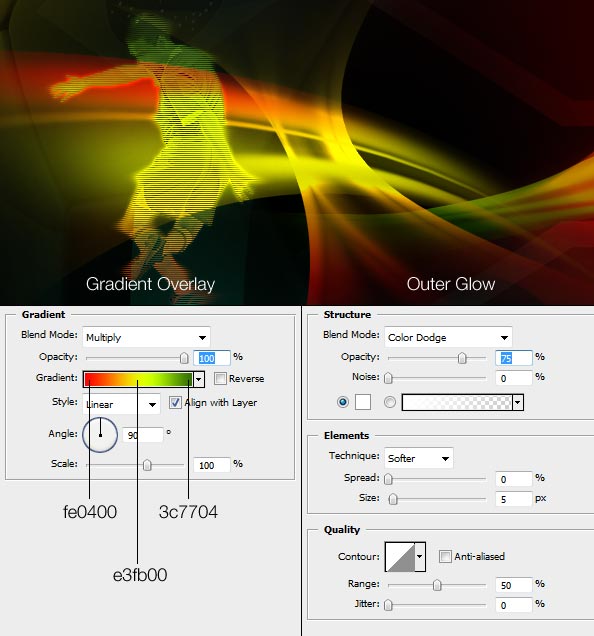Expand the Linear style dropdown
Viewport: 594px width, 636px height.
(121, 404)
